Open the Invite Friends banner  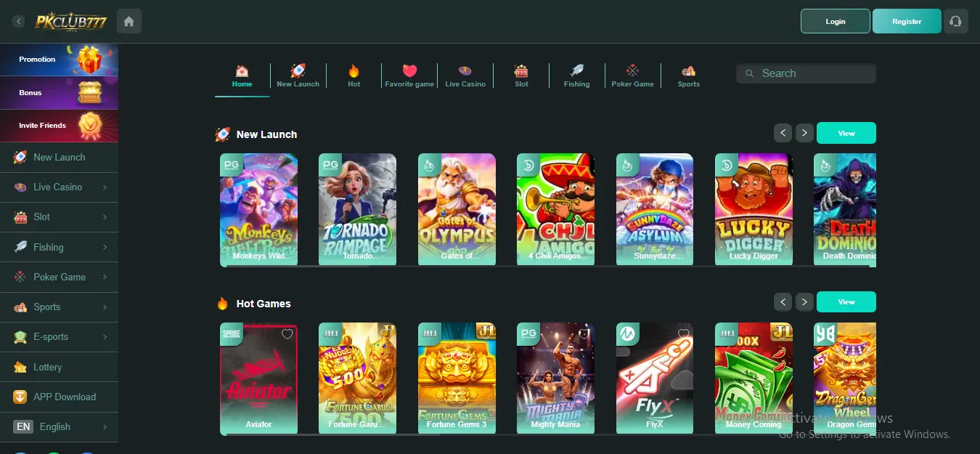59,126
